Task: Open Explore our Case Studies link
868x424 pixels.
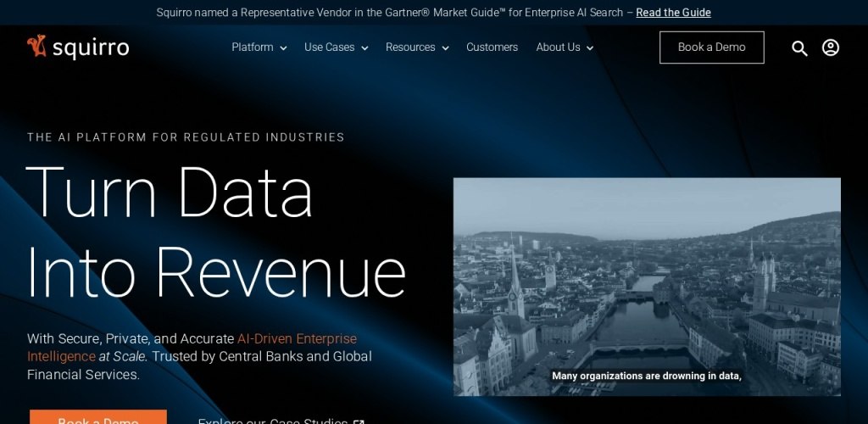Action: click(272, 421)
